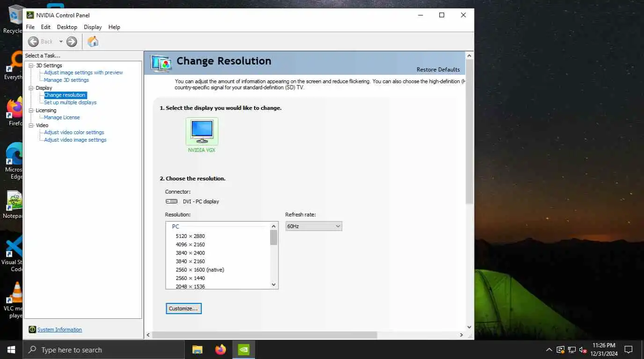Open the Everything desktop icon

tap(13, 65)
